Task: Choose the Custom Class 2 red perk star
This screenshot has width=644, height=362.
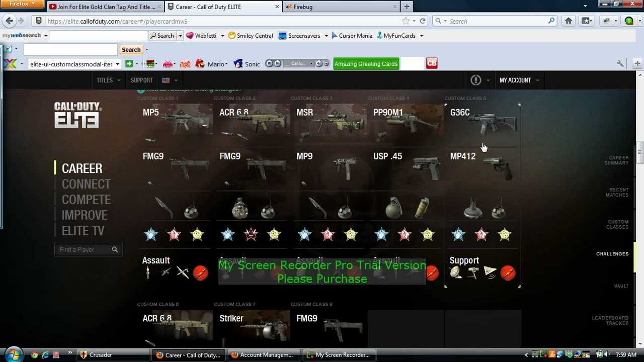Action: pos(251,234)
